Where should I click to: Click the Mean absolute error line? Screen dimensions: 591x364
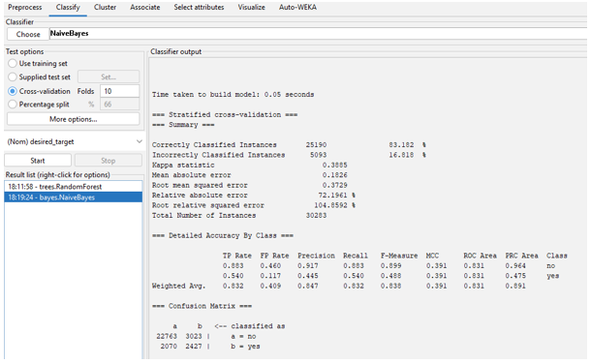click(250, 175)
